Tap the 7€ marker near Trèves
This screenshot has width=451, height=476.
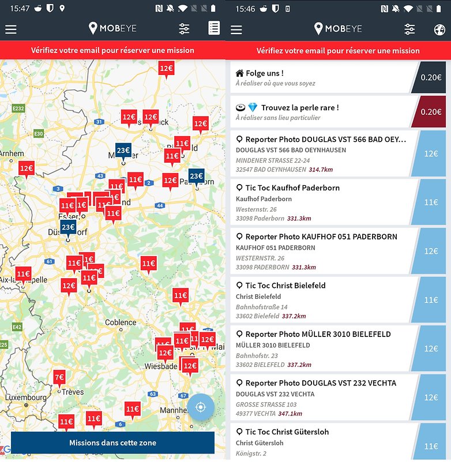click(x=59, y=378)
